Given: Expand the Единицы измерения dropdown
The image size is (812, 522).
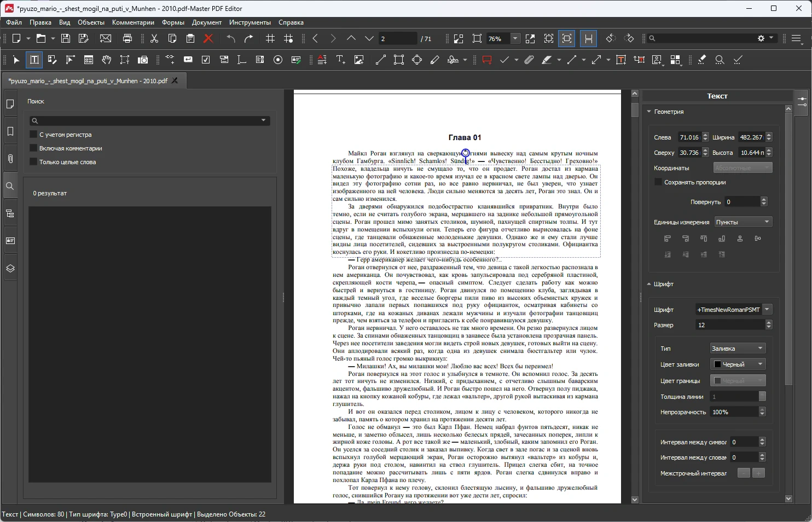Looking at the screenshot, I should (x=743, y=222).
